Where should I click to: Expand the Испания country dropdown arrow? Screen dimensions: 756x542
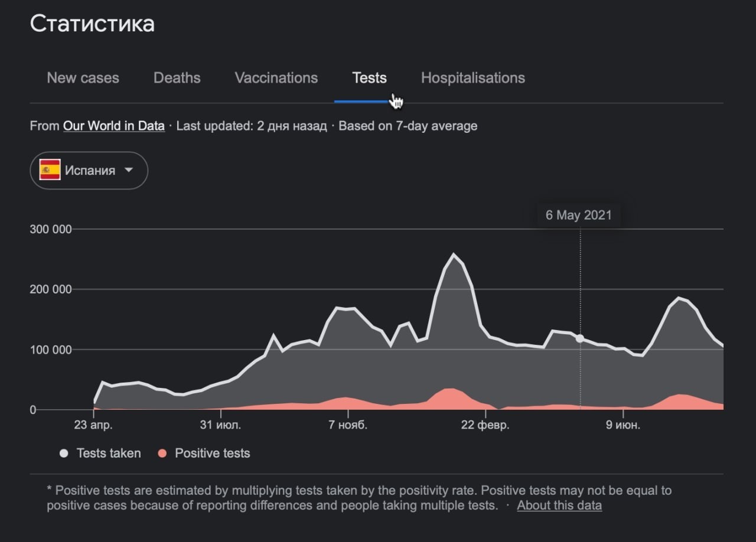[x=128, y=170]
